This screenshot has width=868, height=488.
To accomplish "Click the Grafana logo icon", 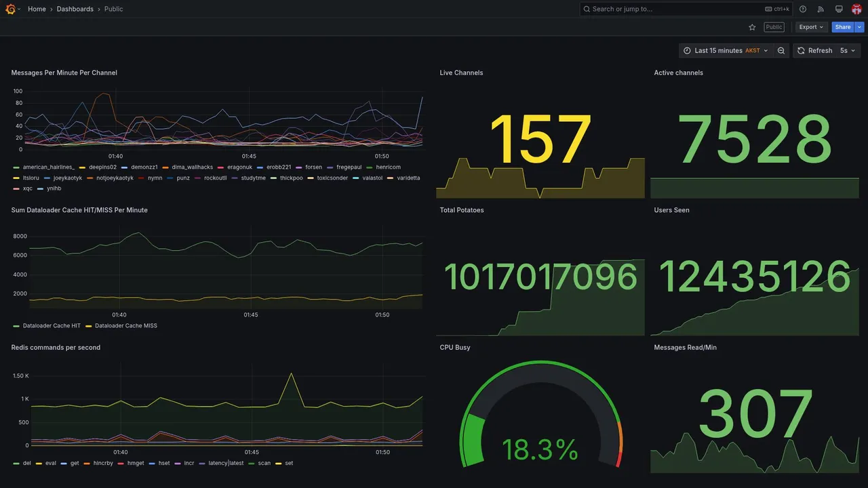I will coord(10,9).
